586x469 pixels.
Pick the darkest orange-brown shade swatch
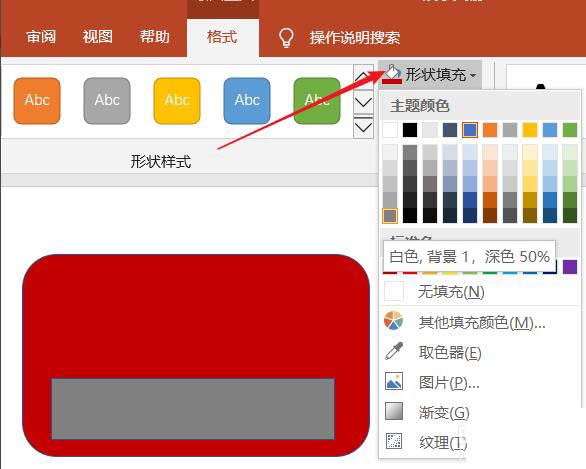point(490,215)
